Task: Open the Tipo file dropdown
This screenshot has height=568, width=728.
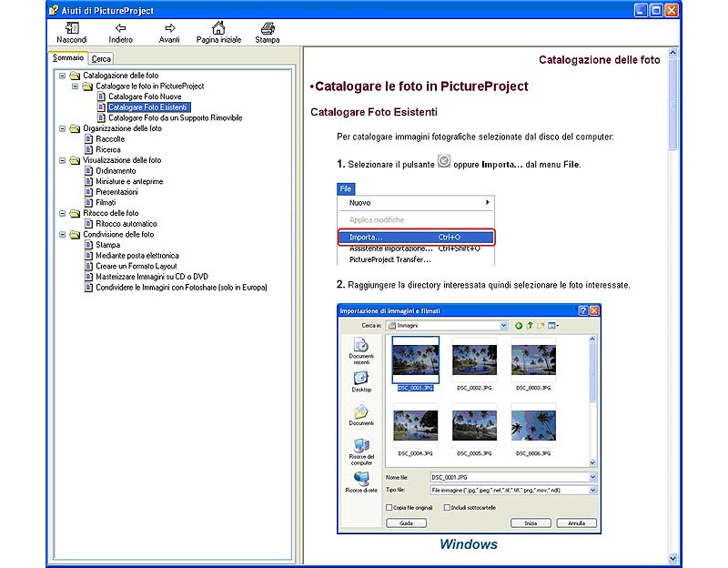Action: point(593,491)
